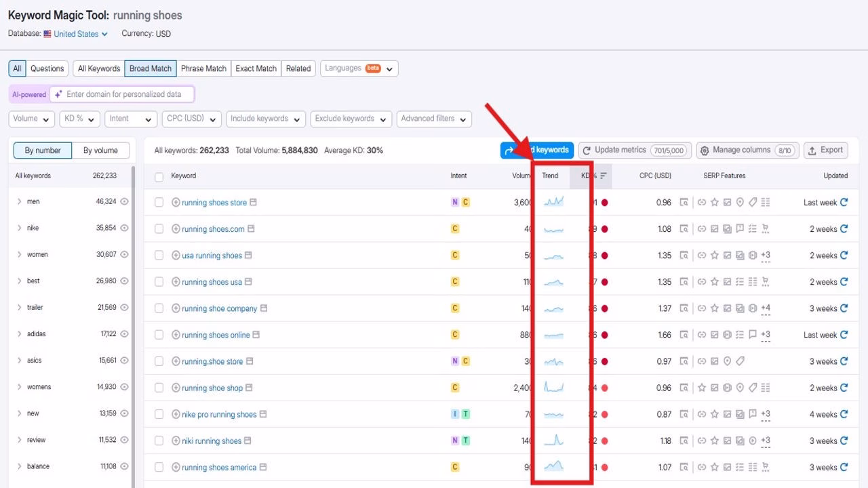868x488 pixels.
Task: Click trend sparkline for running shoes store
Action: [553, 202]
